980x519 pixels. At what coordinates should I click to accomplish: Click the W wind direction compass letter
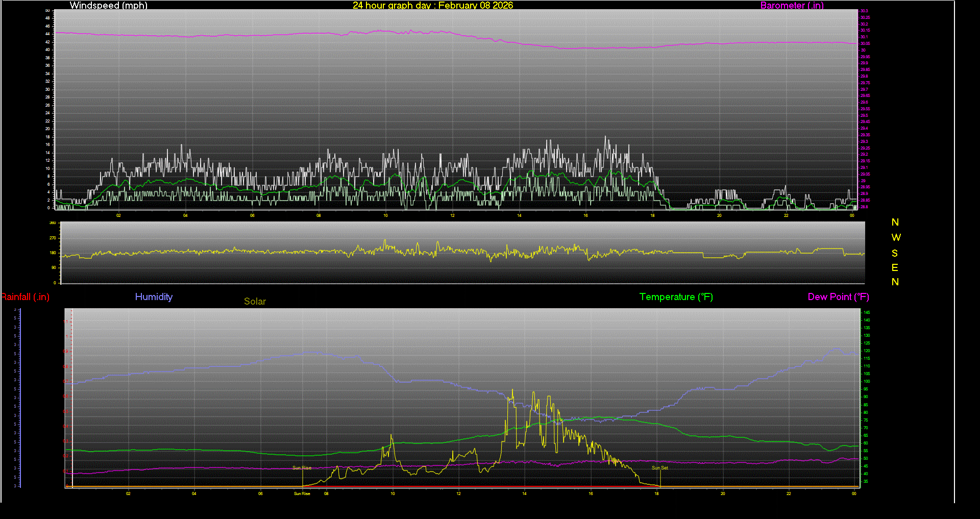tap(896, 238)
